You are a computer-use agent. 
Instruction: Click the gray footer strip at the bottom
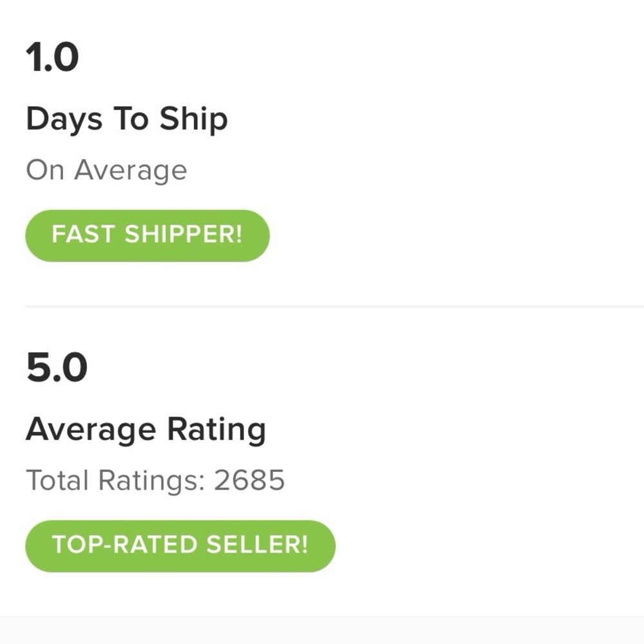pos(322,630)
